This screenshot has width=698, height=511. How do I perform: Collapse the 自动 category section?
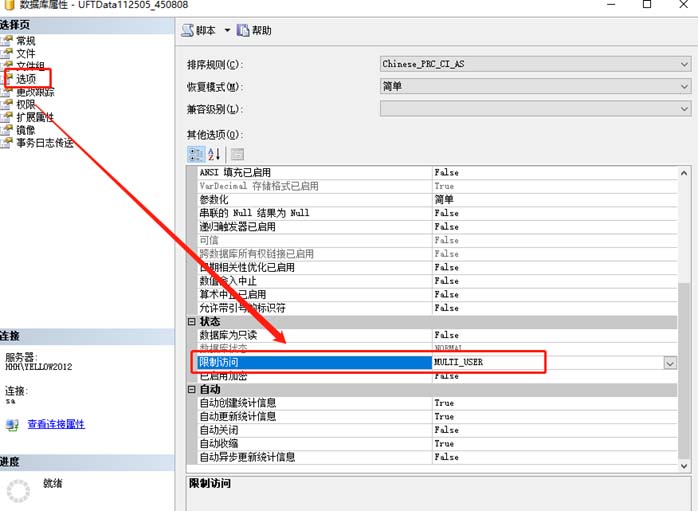coord(192,389)
